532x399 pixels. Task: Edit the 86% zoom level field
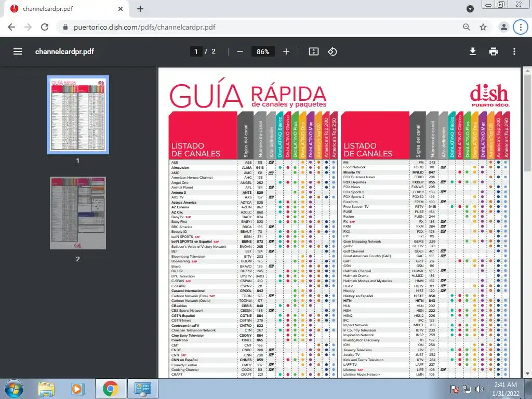point(263,51)
